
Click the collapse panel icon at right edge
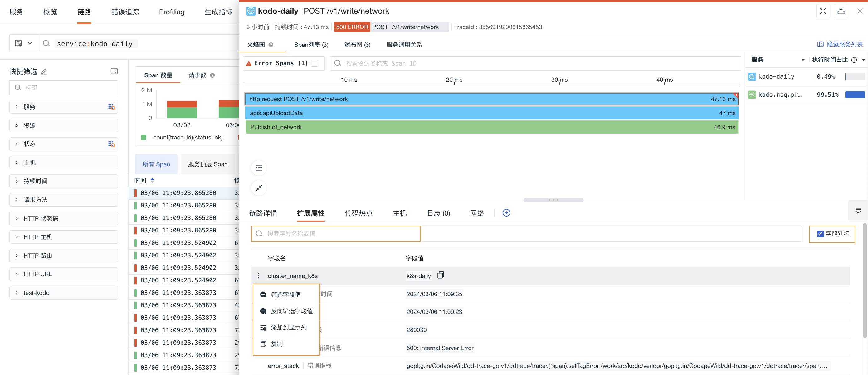(858, 211)
